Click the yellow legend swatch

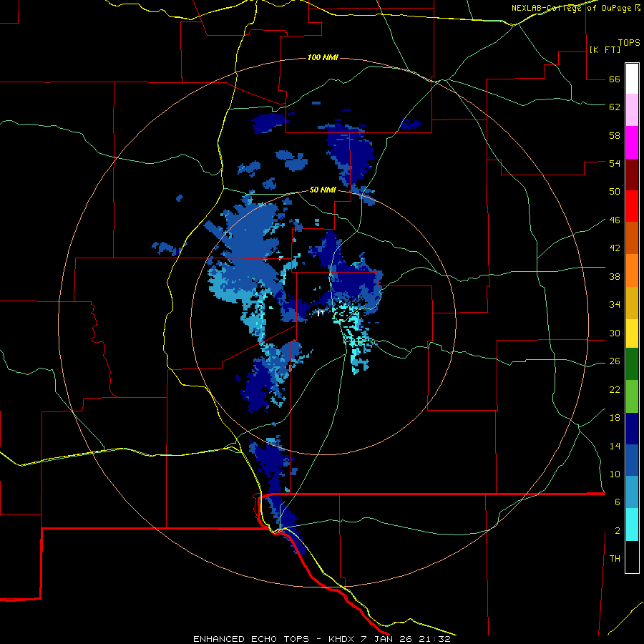[632, 333]
